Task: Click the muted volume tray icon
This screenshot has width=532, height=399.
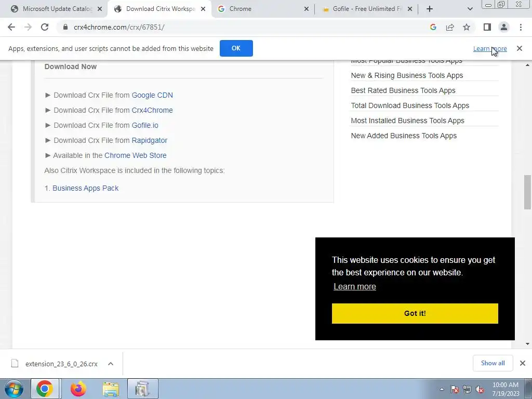Action: 480,389
